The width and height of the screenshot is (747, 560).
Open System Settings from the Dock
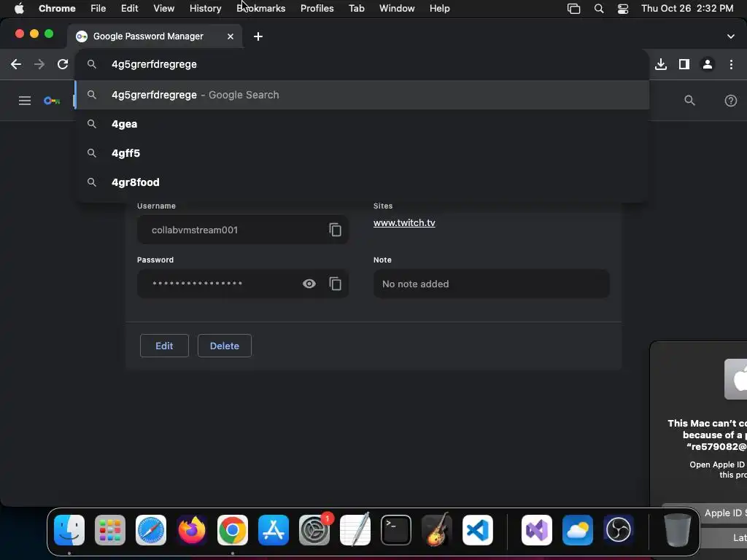click(314, 529)
